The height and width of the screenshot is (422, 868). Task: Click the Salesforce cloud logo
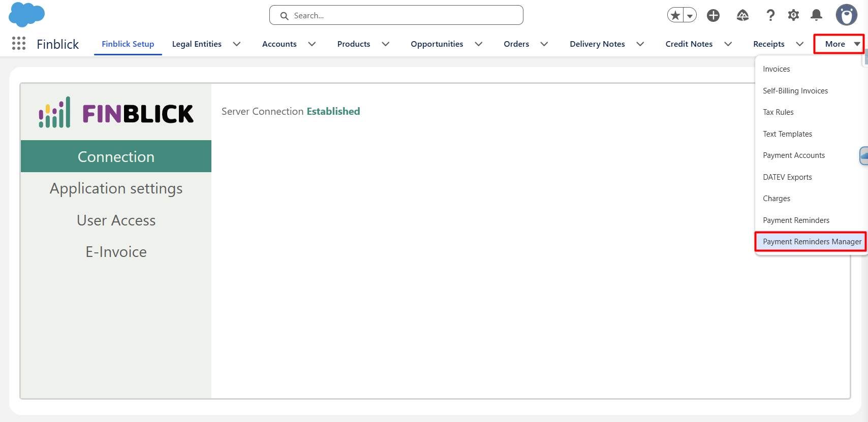27,14
